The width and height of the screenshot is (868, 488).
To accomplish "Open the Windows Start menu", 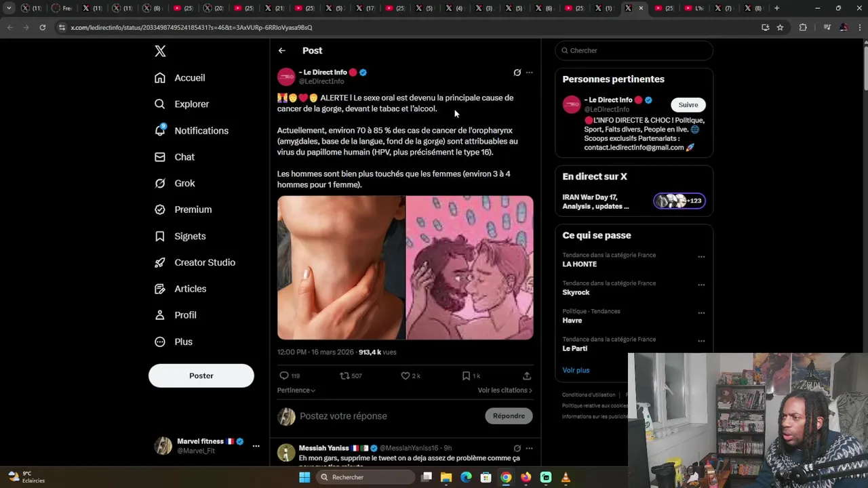I will point(304,477).
